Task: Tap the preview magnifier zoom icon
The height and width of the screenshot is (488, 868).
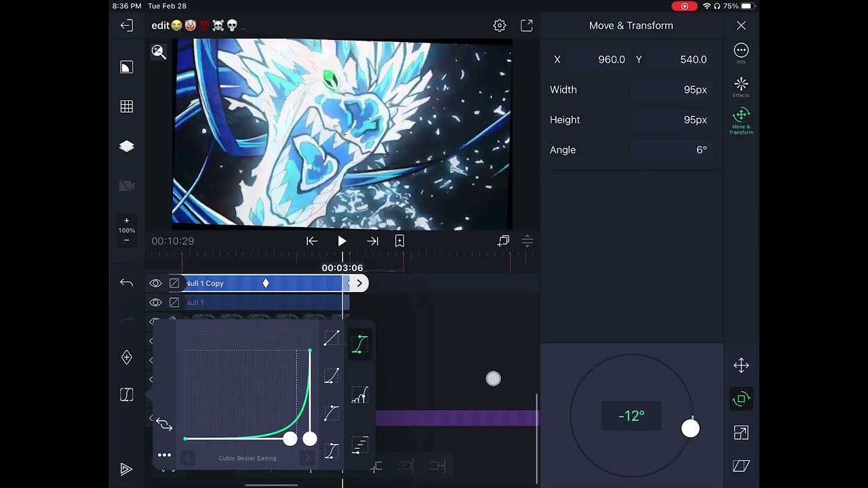Action: coord(159,52)
